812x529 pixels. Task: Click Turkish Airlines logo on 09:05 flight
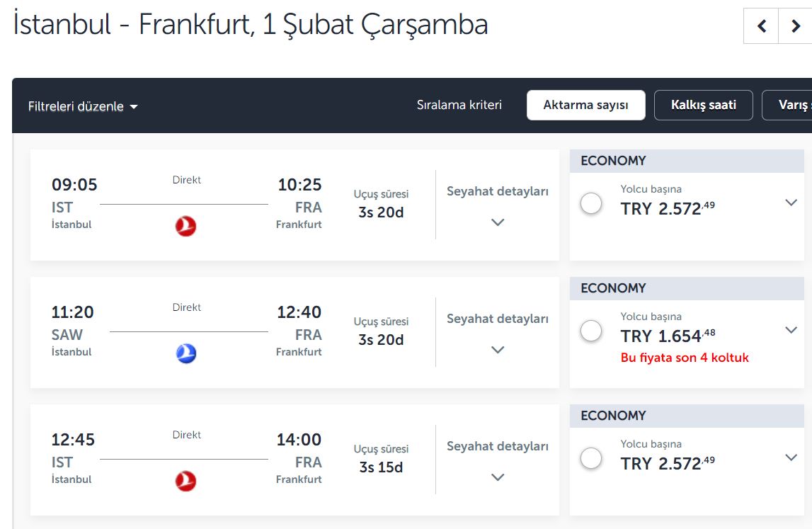(186, 227)
